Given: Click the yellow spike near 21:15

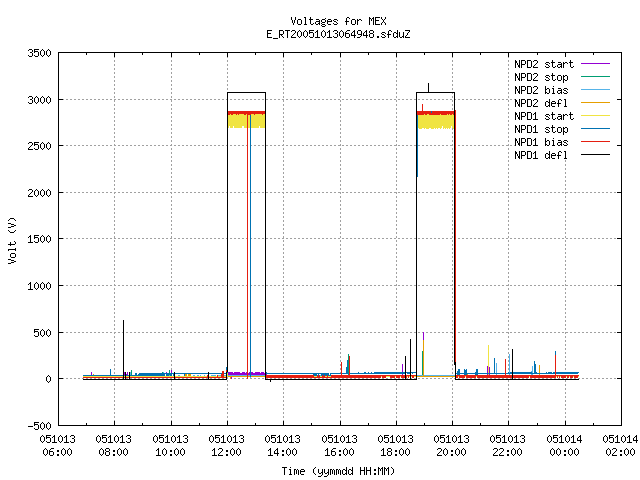Looking at the screenshot, I should (488, 360).
